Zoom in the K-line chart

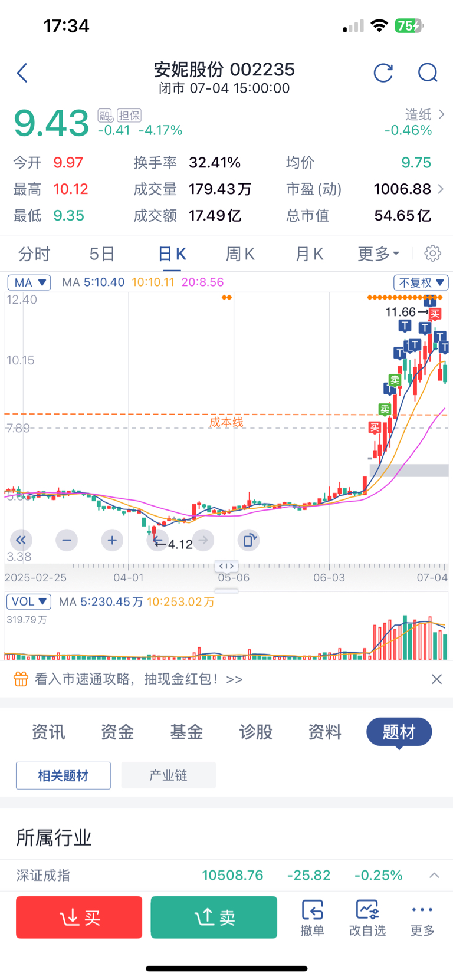(112, 540)
